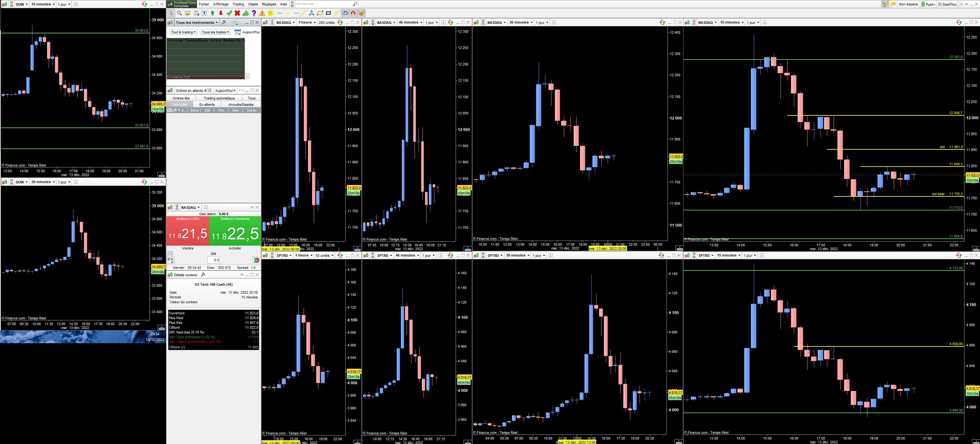Toggle the lock objects cursor button
The height and width of the screenshot is (444, 980).
(361, 13)
